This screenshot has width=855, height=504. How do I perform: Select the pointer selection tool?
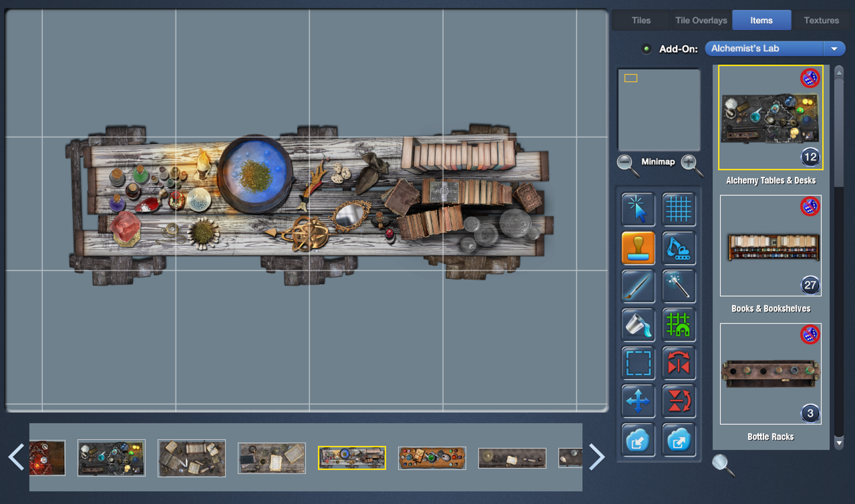click(638, 209)
